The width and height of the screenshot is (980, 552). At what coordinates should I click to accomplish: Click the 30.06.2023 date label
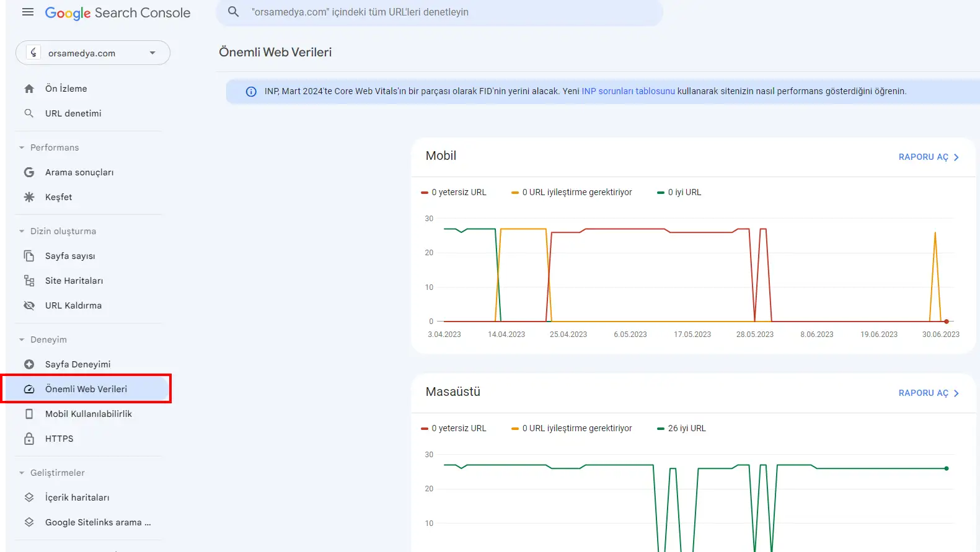(941, 335)
